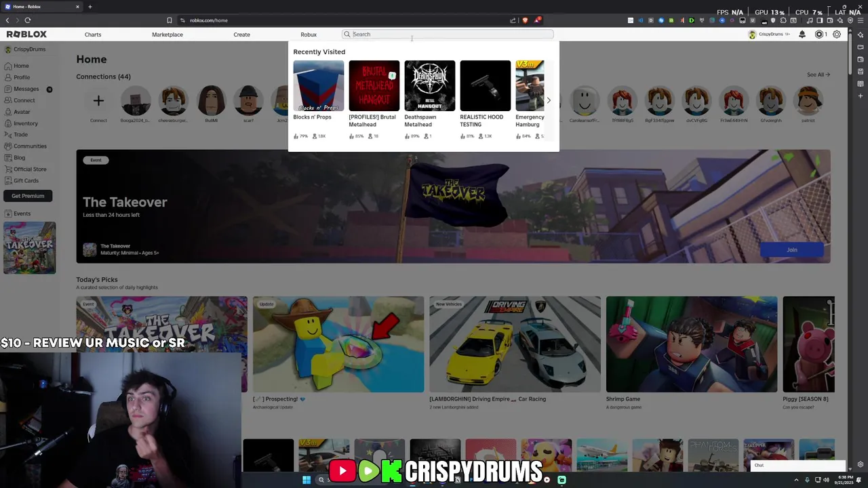The width and height of the screenshot is (868, 488).
Task: Click the CrispyDrums account avatar in header
Action: pos(752,35)
